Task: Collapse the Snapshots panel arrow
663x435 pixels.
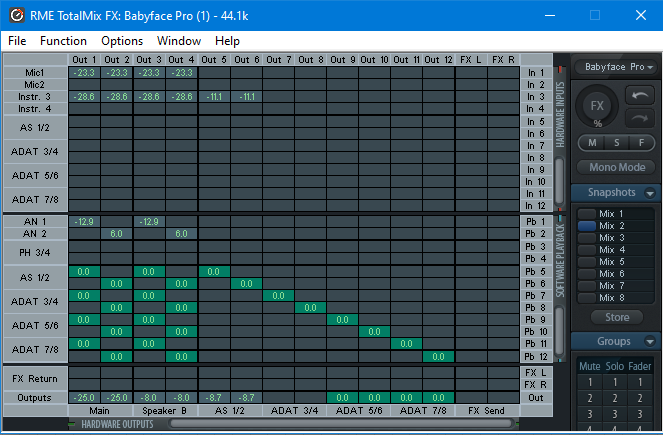Action: 650,193
